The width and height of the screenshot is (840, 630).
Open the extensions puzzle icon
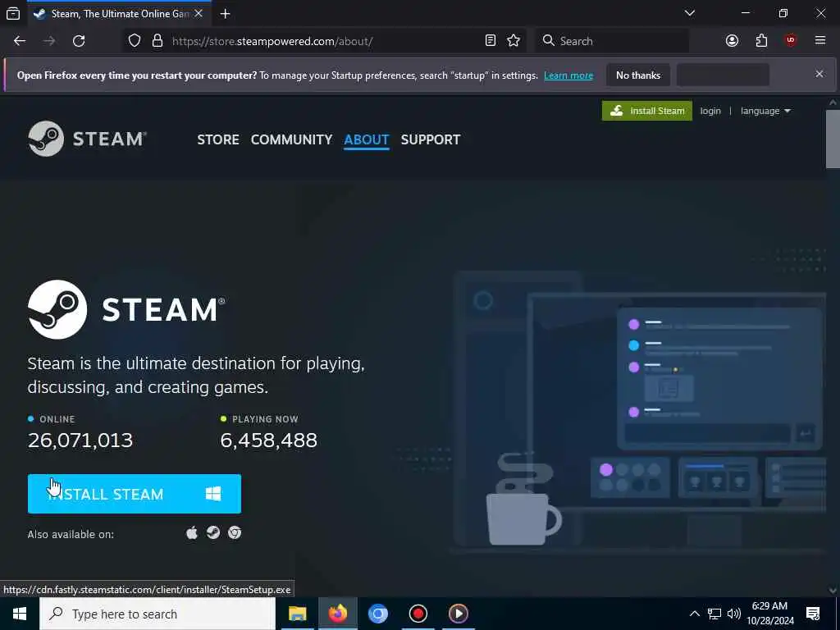point(761,41)
